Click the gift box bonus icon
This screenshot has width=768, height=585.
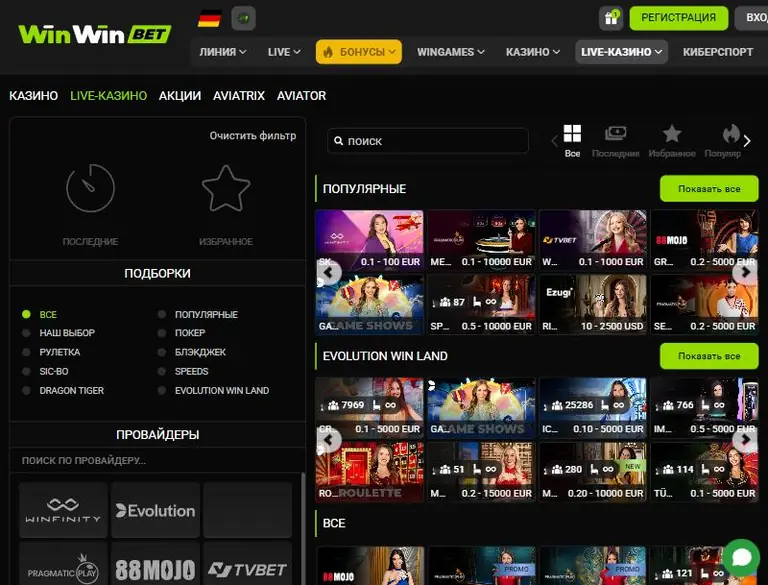(610, 19)
